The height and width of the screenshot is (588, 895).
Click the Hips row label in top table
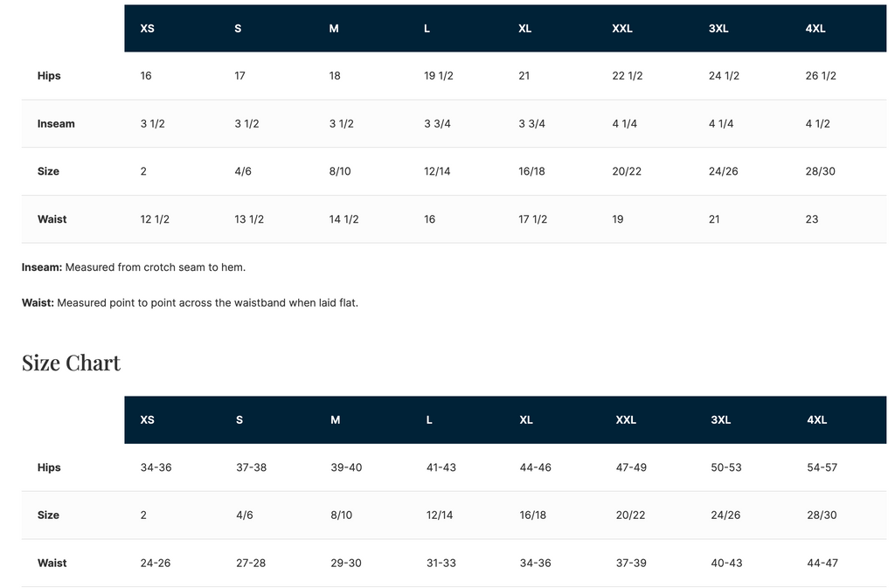[49, 76]
